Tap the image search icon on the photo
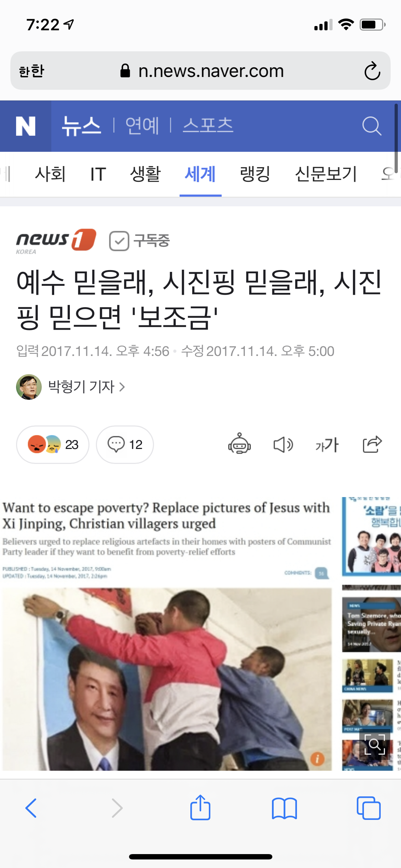Viewport: 401px width, 868px height. [375, 744]
